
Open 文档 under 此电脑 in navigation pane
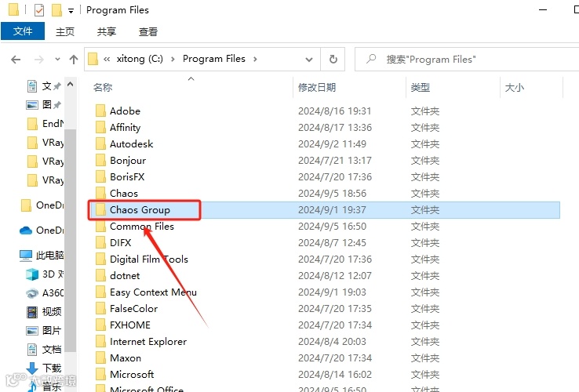click(44, 349)
